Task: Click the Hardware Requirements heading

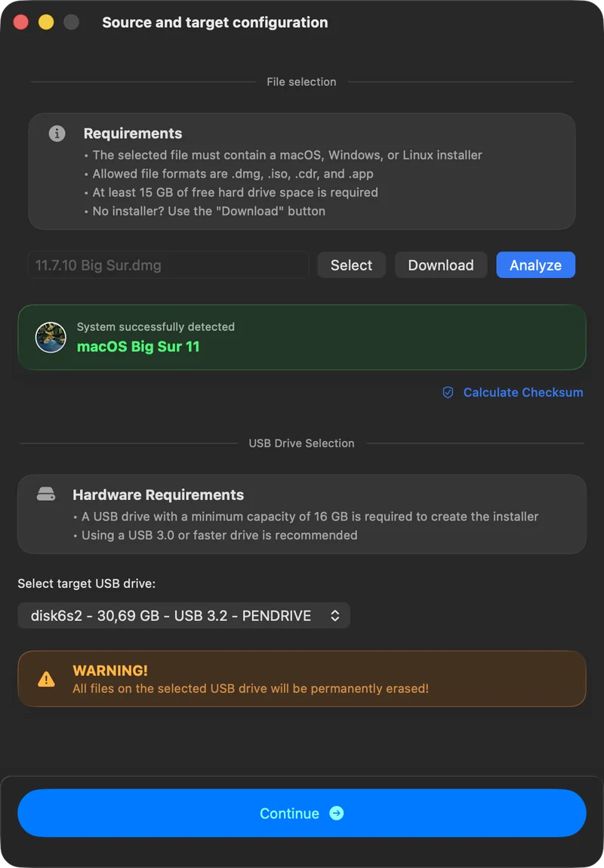Action: click(x=159, y=494)
